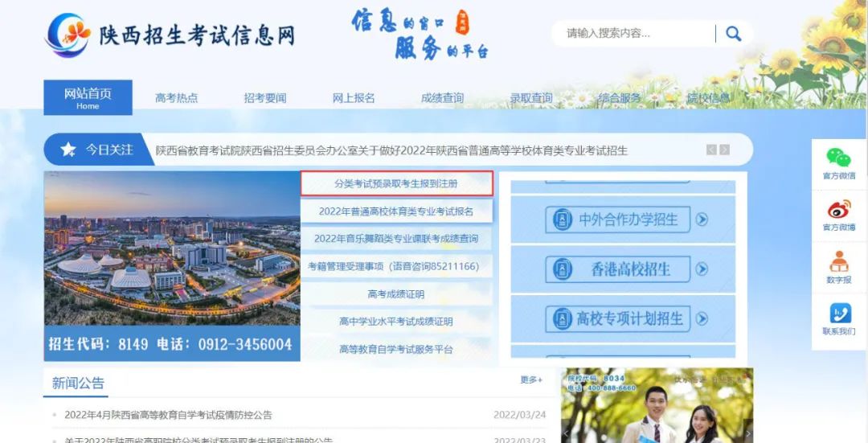Screen dimensions: 868x443
Task: Click the 数字报 digital newspaper icon
Action: [838, 262]
